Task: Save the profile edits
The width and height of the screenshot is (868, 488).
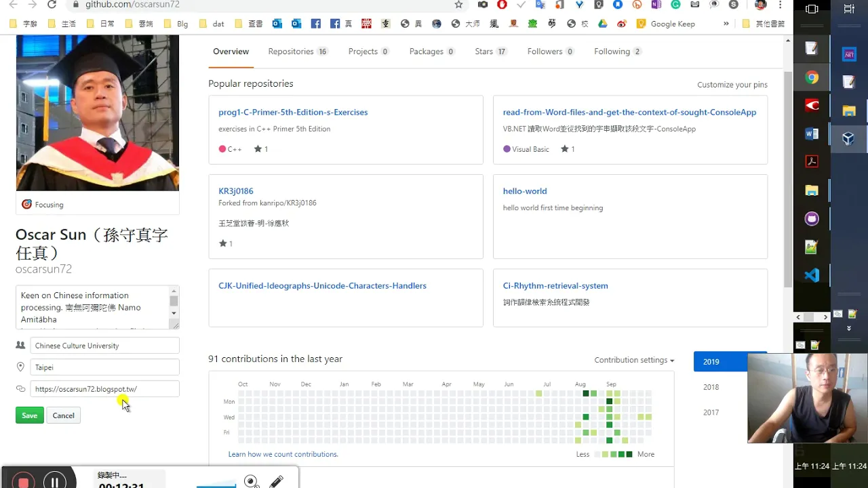Action: tap(30, 415)
